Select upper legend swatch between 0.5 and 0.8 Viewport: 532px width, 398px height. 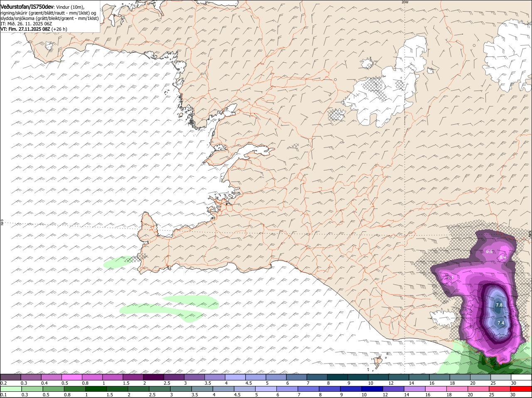click(72, 377)
